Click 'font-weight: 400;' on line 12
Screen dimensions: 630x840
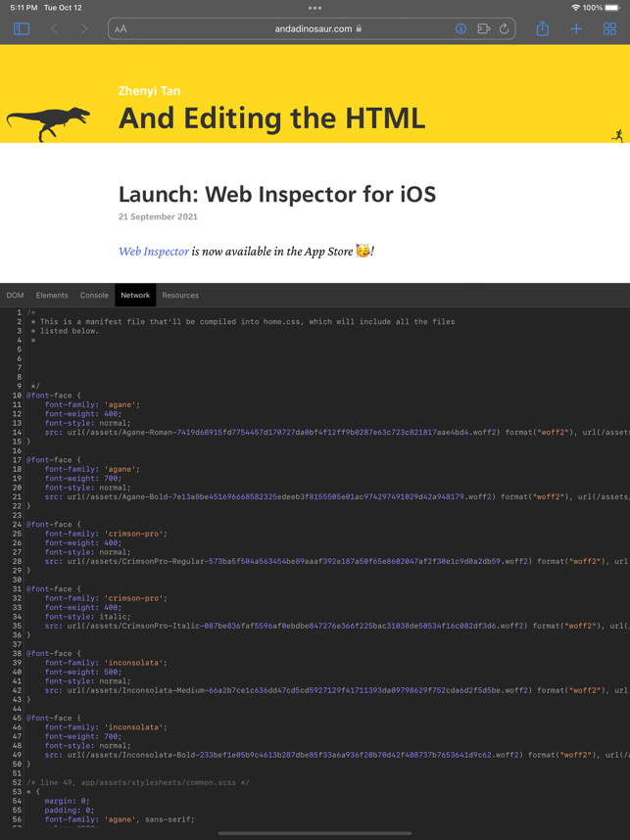pyautogui.click(x=83, y=413)
